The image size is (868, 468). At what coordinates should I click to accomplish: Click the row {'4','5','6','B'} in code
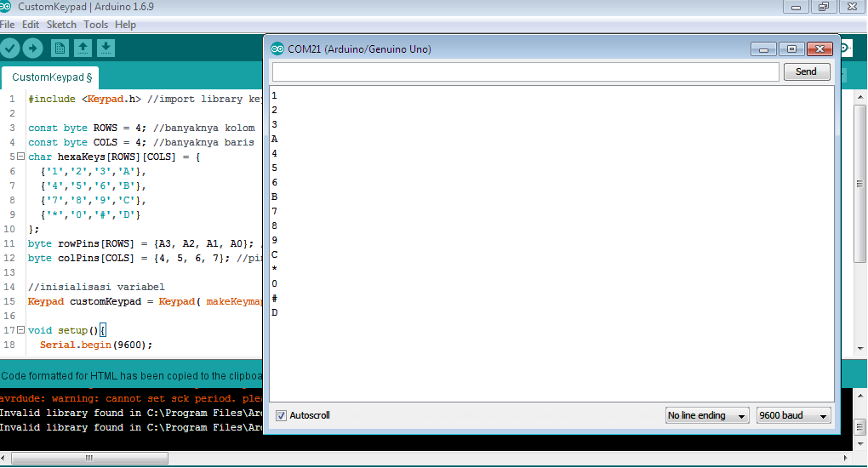tap(93, 185)
